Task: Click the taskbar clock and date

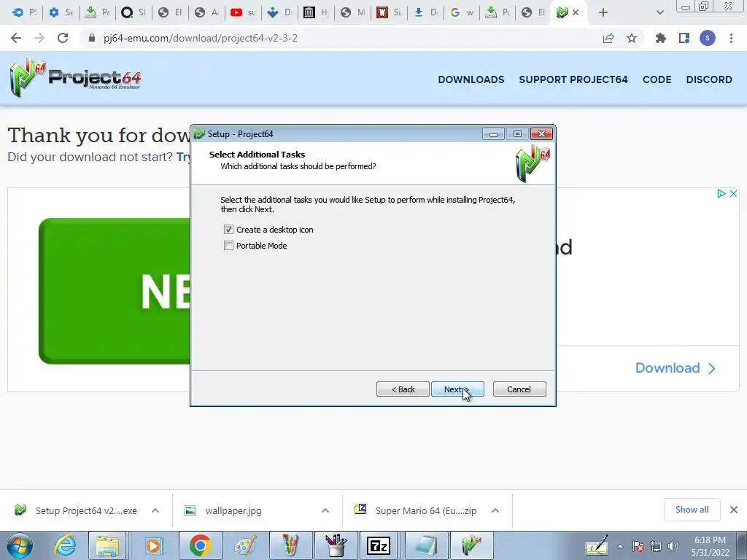Action: click(710, 546)
